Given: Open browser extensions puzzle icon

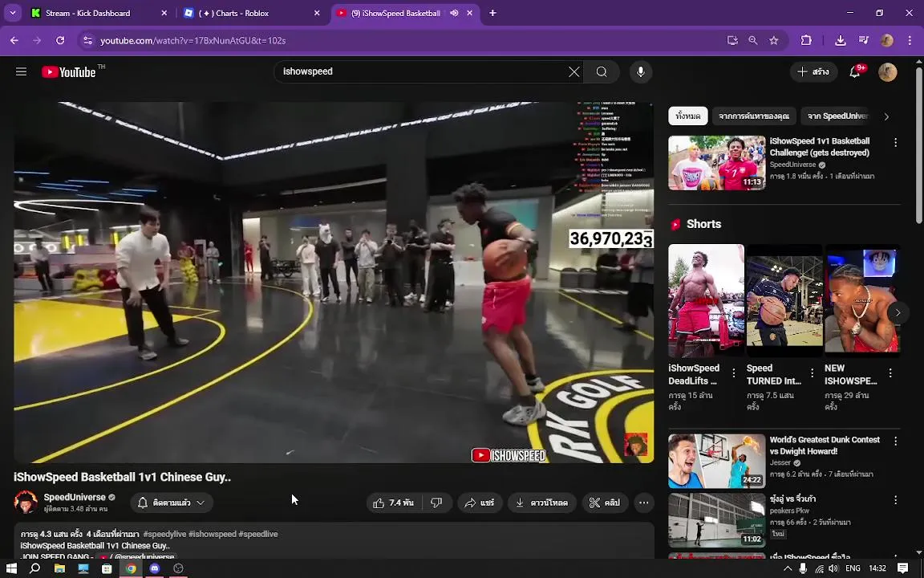Looking at the screenshot, I should click(806, 40).
